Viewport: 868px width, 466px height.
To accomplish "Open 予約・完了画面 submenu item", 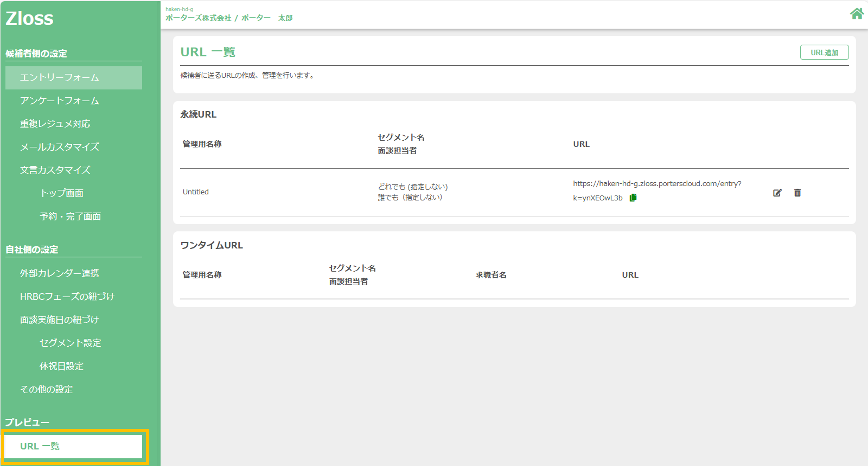I will tap(70, 216).
